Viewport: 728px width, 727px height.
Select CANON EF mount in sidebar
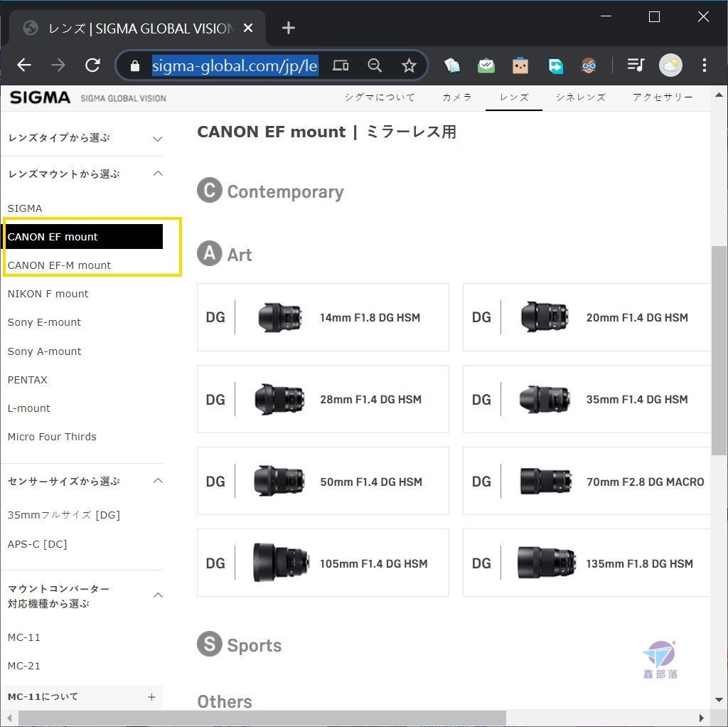pyautogui.click(x=84, y=236)
